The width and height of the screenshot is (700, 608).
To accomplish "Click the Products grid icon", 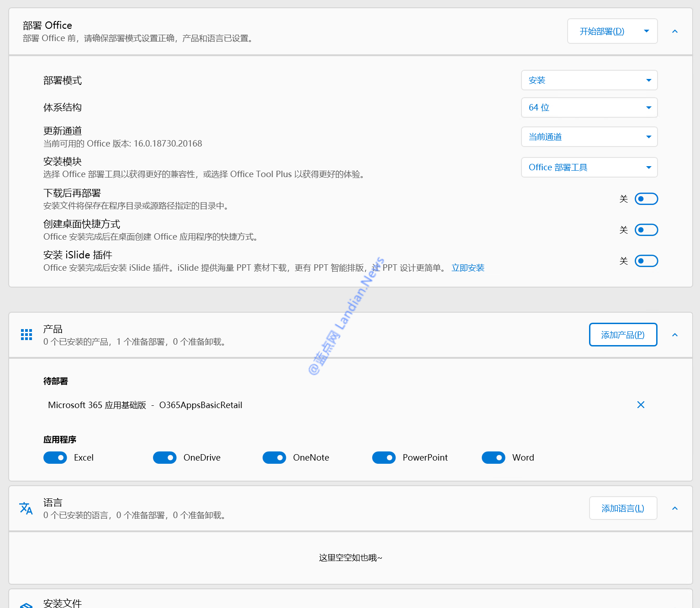I will (x=26, y=335).
